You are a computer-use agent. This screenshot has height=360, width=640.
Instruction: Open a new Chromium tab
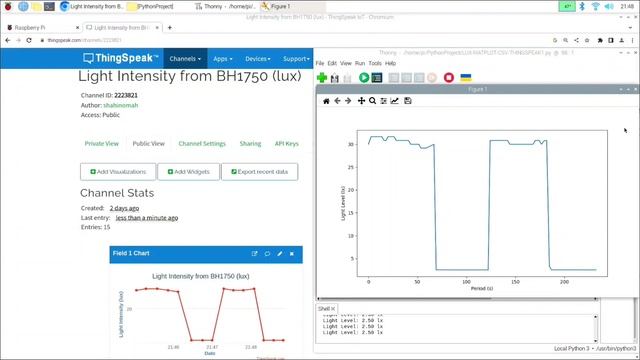(x=169, y=27)
